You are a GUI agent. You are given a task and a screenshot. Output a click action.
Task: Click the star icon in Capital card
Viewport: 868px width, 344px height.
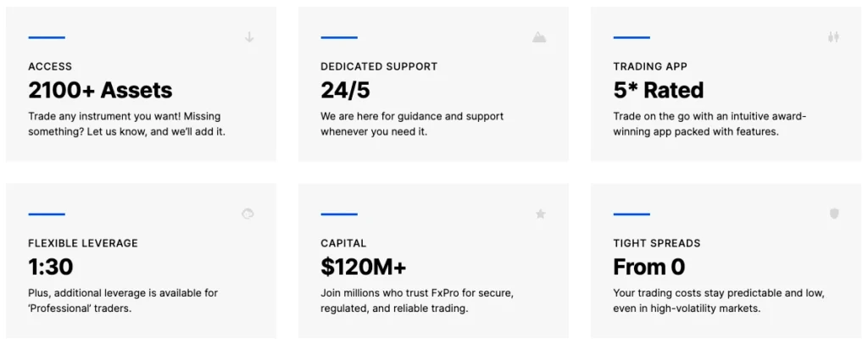tap(540, 214)
